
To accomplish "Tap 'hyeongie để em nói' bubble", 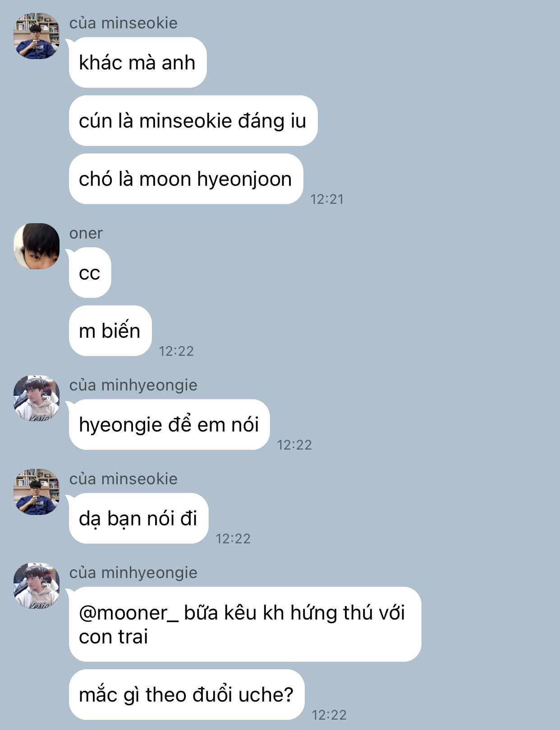I will pos(169,425).
